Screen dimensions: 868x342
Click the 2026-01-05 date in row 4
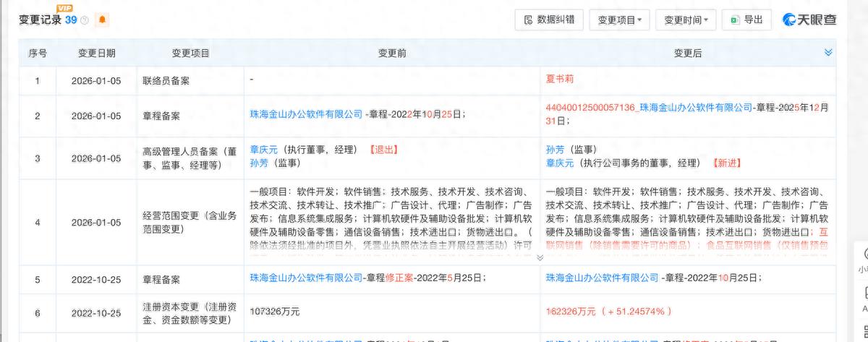point(97,223)
